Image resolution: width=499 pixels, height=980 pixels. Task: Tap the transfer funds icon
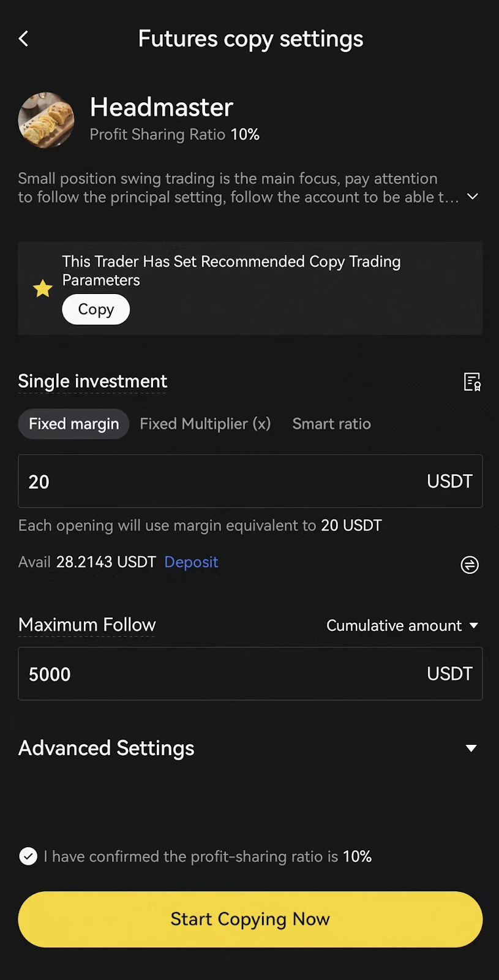click(x=470, y=565)
